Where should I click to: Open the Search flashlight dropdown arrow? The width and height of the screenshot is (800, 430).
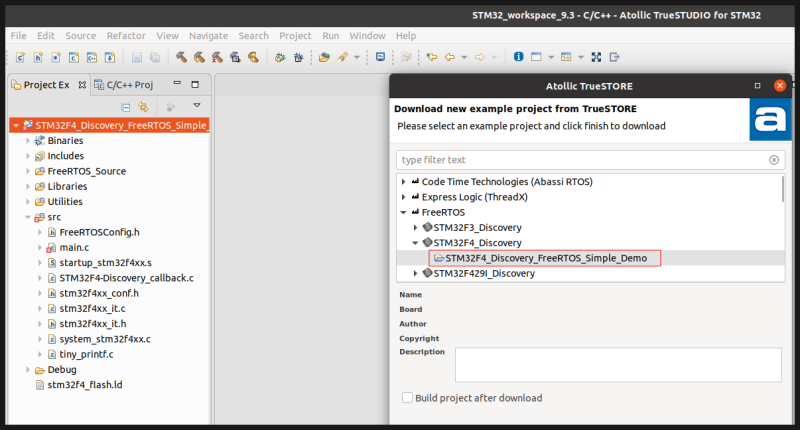pos(357,57)
